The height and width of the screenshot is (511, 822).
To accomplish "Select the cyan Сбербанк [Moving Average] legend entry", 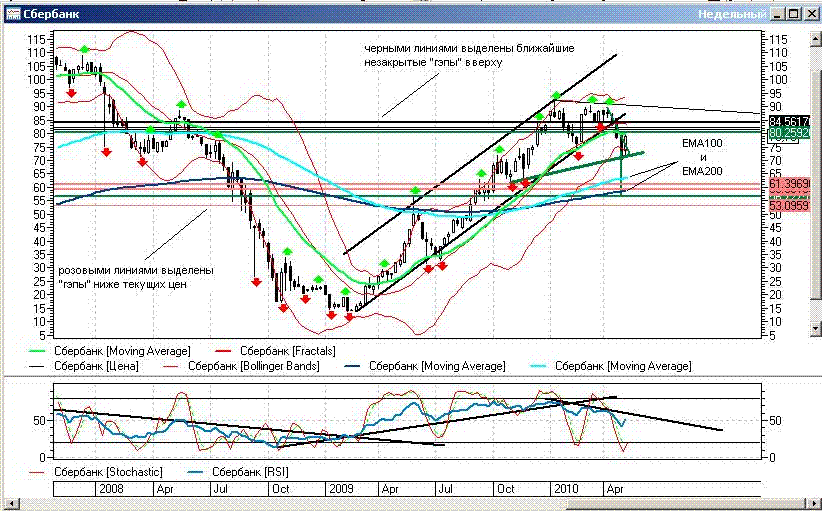I will [610, 366].
